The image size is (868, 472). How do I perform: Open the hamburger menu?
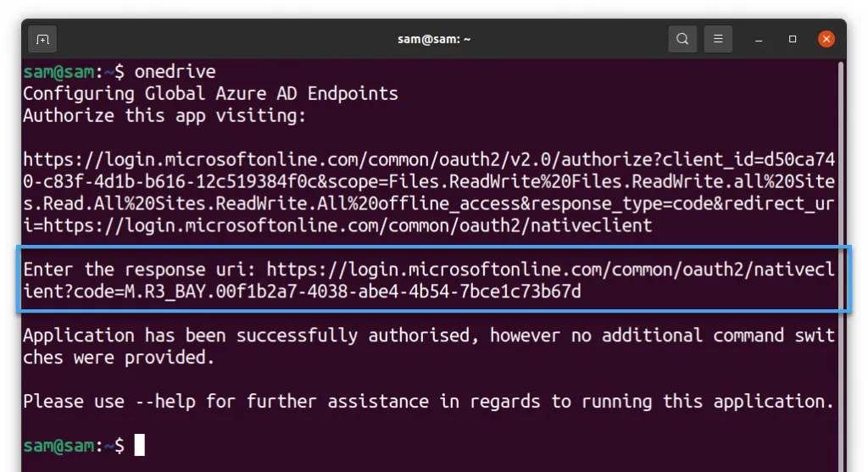718,39
